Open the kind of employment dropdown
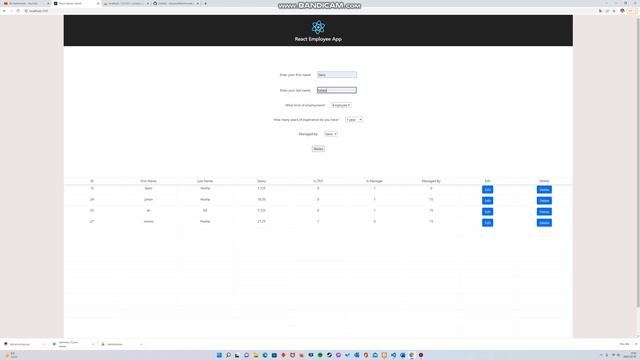The height and width of the screenshot is (360, 640). (x=341, y=105)
